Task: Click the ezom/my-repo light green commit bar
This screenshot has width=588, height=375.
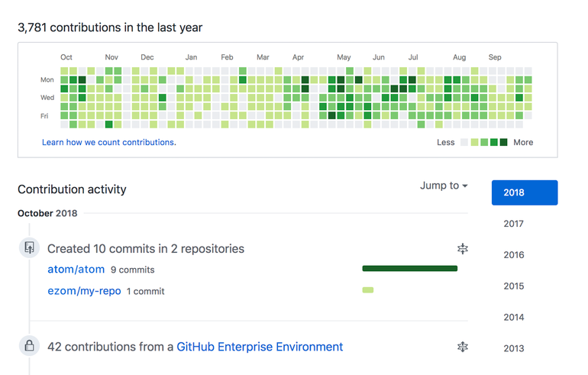Action: pyautogui.click(x=368, y=290)
